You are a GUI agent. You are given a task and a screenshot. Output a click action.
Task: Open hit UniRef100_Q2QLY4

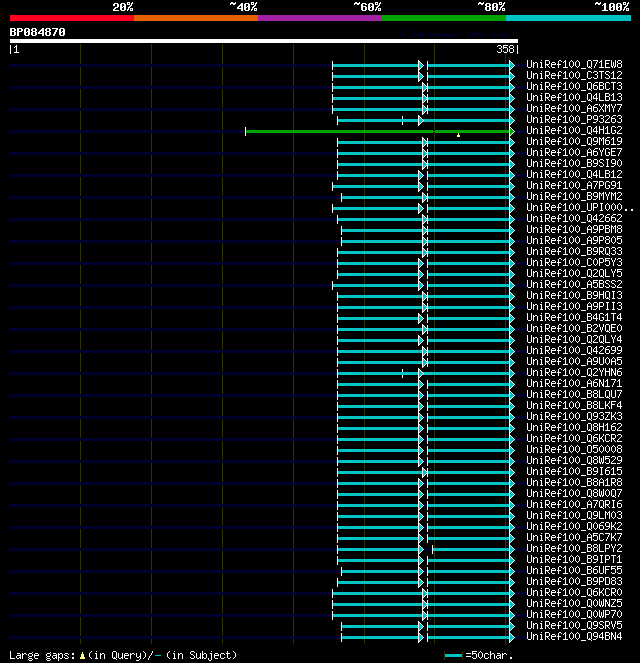coord(574,339)
